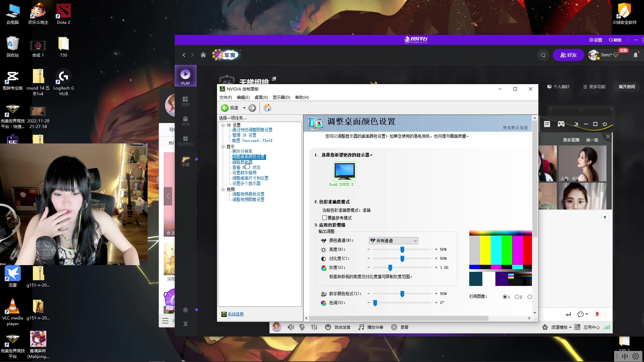Toggle the speaker volume icon
Viewport: 644px width, 362px height.
pyautogui.click(x=291, y=327)
